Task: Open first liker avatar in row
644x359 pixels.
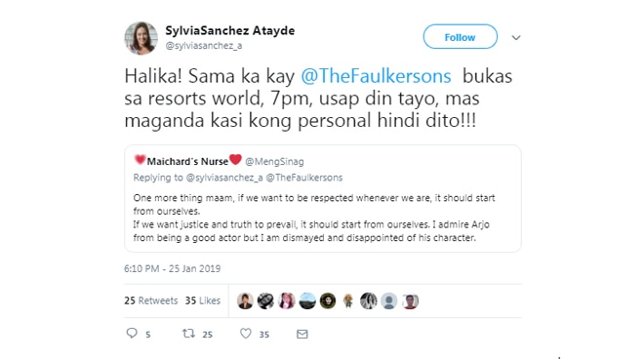Action: [245, 301]
